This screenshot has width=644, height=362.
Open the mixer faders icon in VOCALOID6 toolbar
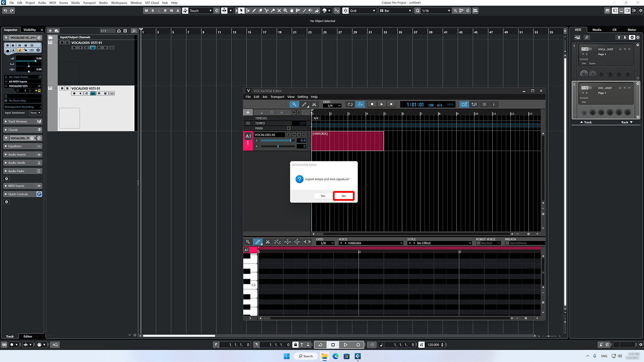[x=474, y=104]
